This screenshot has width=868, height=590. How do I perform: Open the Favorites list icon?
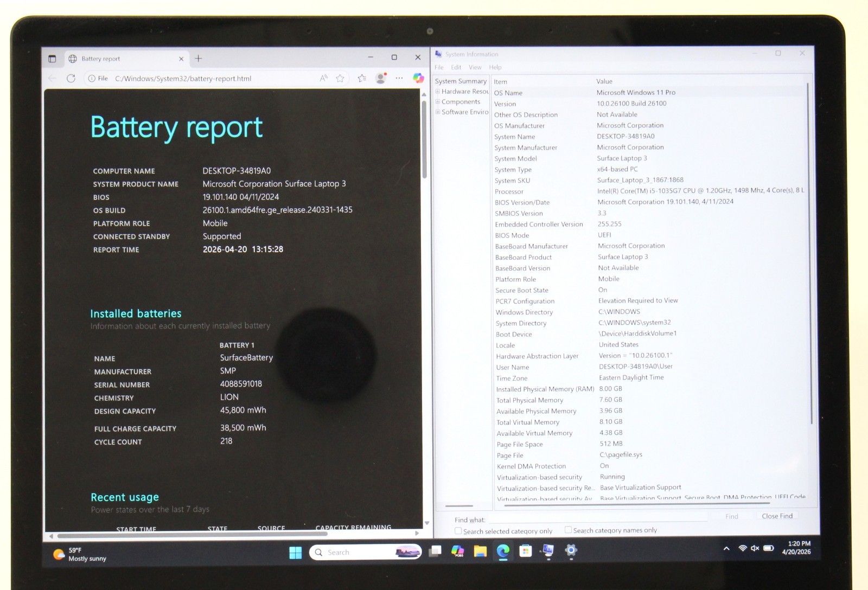pyautogui.click(x=362, y=79)
